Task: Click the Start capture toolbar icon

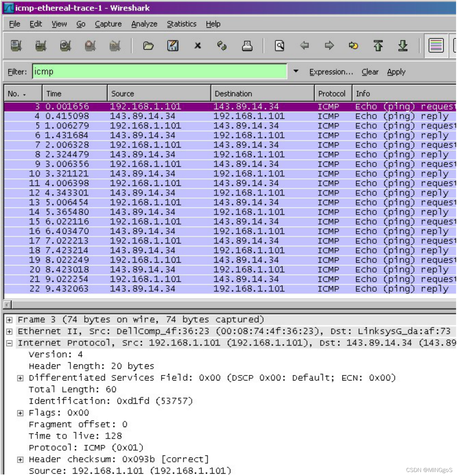Action: 66,46
